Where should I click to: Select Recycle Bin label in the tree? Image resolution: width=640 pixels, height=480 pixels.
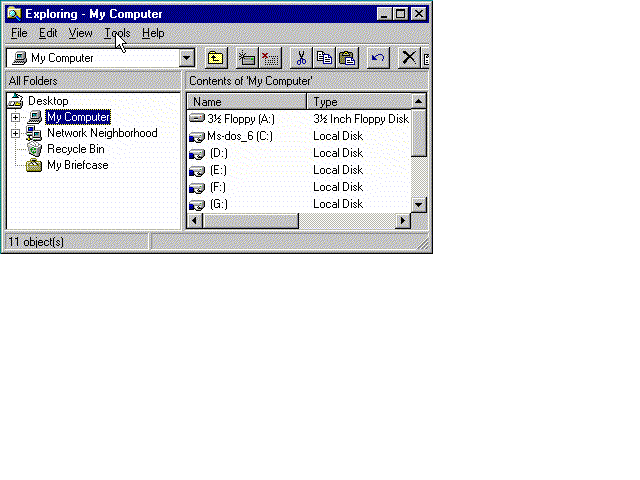pyautogui.click(x=76, y=149)
